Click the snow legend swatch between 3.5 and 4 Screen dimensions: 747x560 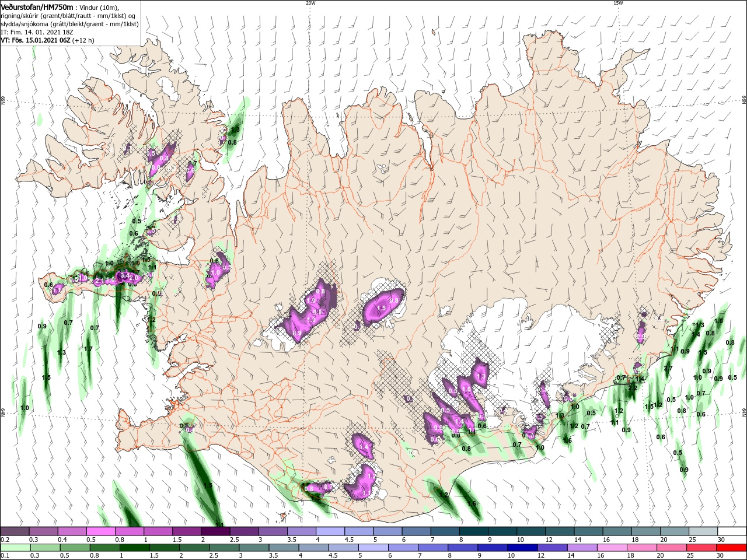[x=302, y=531]
